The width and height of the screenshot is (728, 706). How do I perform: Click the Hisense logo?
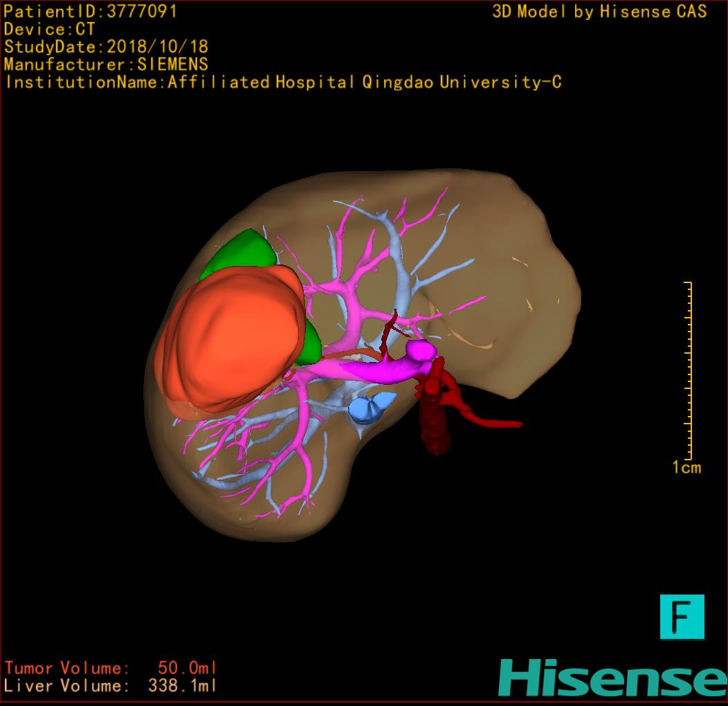[612, 678]
